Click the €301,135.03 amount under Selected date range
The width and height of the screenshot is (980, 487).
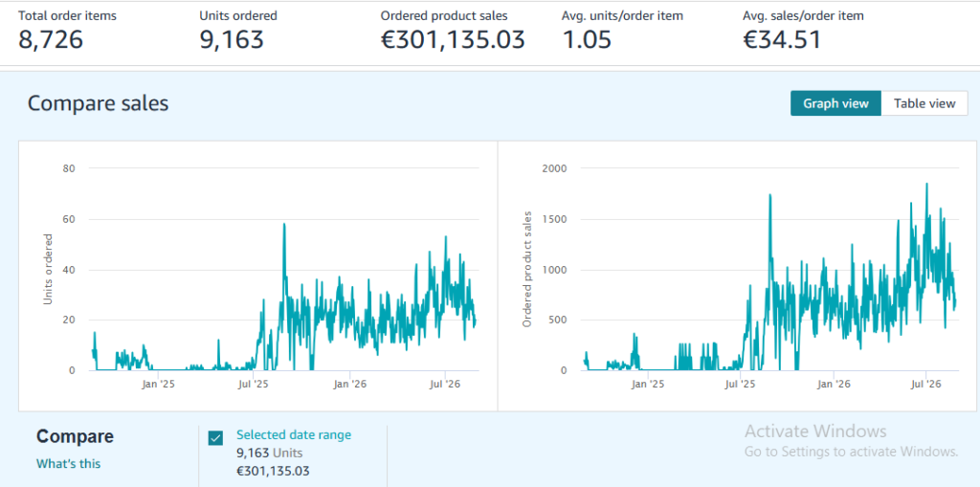pos(273,471)
